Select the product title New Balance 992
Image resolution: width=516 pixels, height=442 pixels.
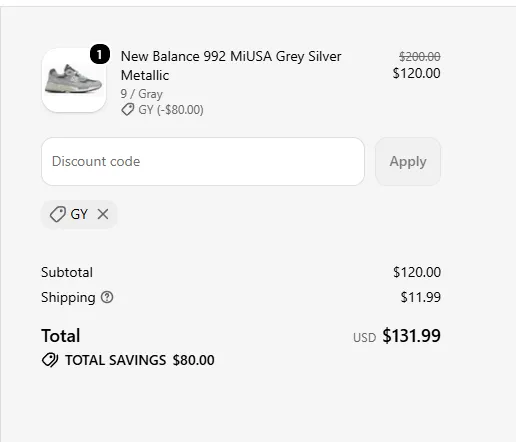[x=231, y=66]
